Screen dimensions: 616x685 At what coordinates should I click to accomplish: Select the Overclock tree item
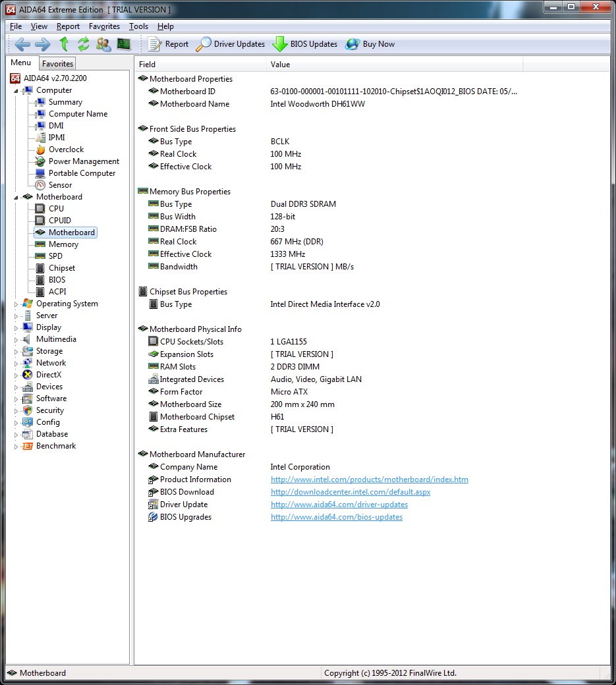[x=66, y=150]
